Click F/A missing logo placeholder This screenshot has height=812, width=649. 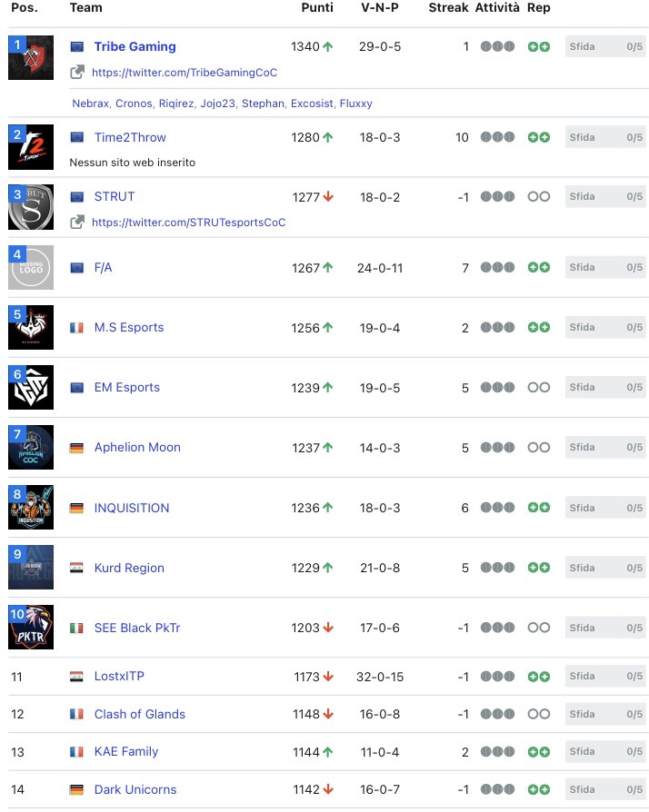tap(31, 267)
